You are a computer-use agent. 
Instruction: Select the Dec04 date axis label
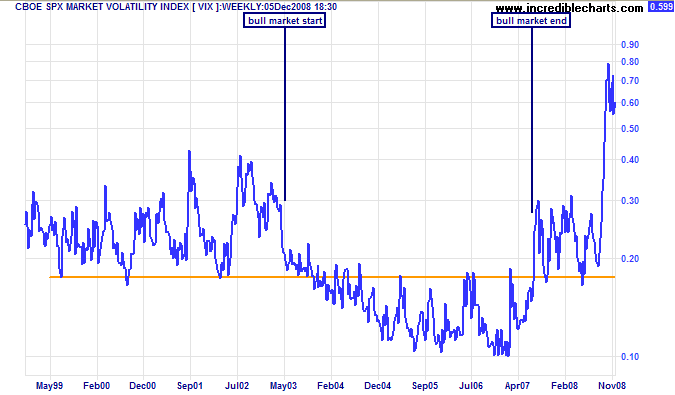[378, 386]
